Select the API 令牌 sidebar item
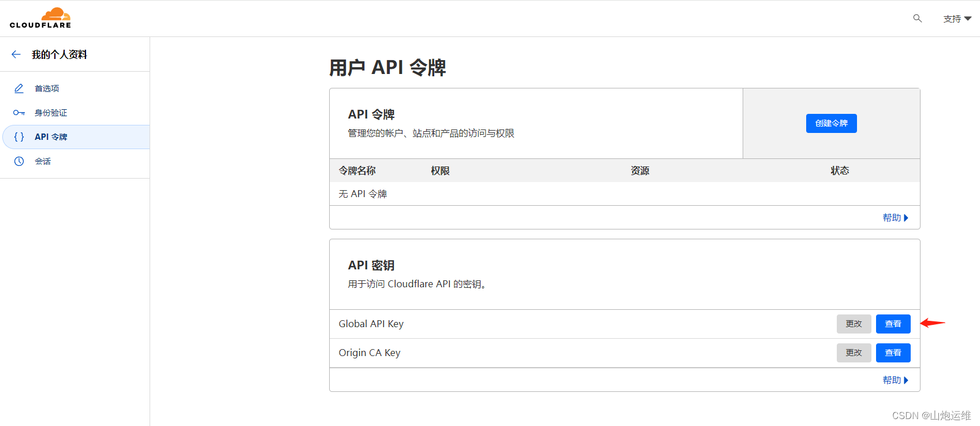 (76, 137)
